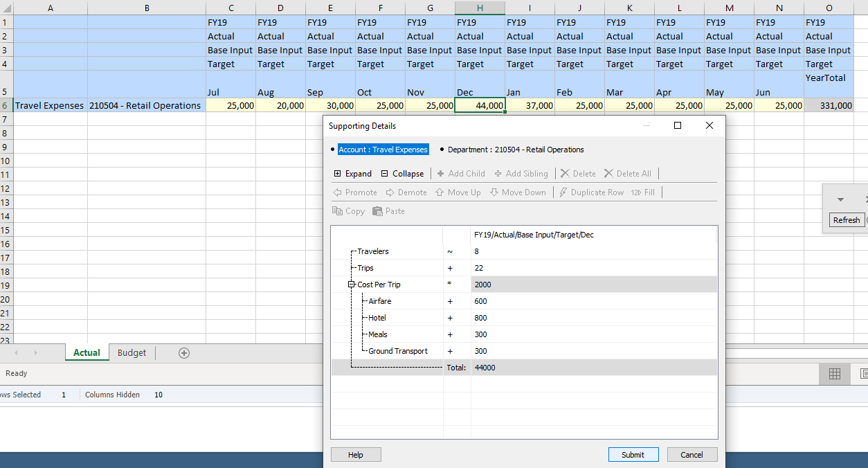Click the Fill button
This screenshot has height=468, width=868.
(643, 192)
